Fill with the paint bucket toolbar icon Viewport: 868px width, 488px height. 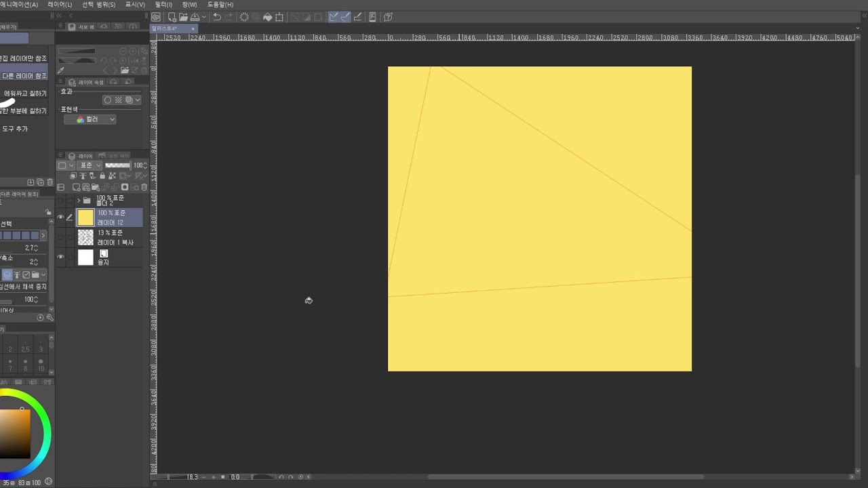(268, 17)
